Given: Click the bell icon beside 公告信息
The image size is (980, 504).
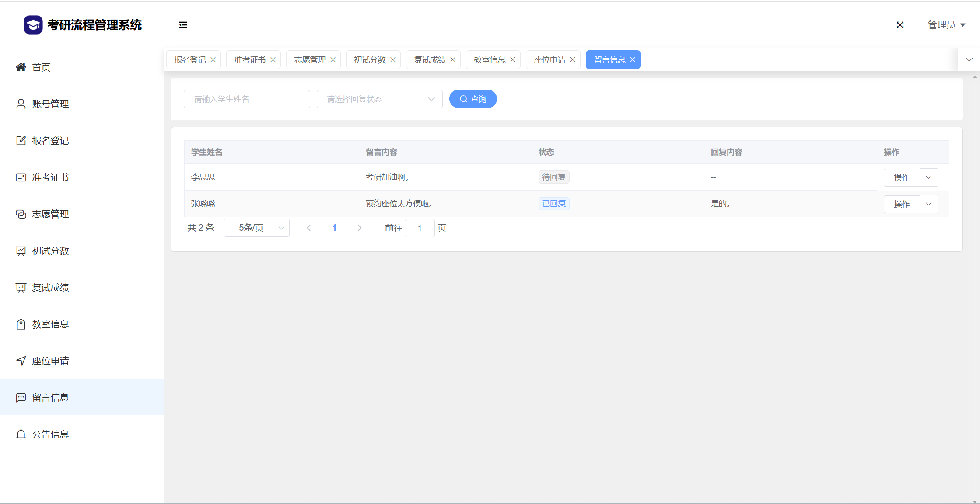Looking at the screenshot, I should pyautogui.click(x=21, y=434).
